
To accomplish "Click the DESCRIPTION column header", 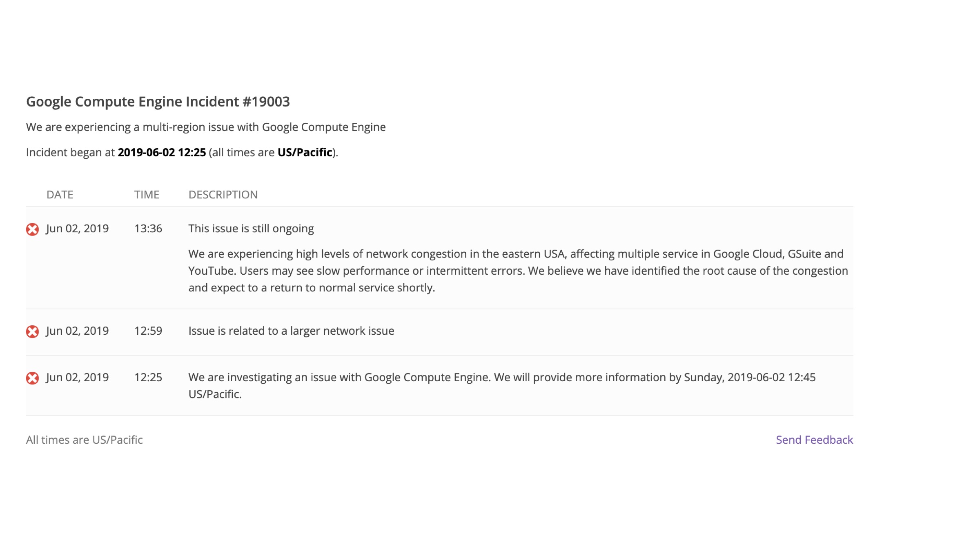I will pyautogui.click(x=223, y=195).
